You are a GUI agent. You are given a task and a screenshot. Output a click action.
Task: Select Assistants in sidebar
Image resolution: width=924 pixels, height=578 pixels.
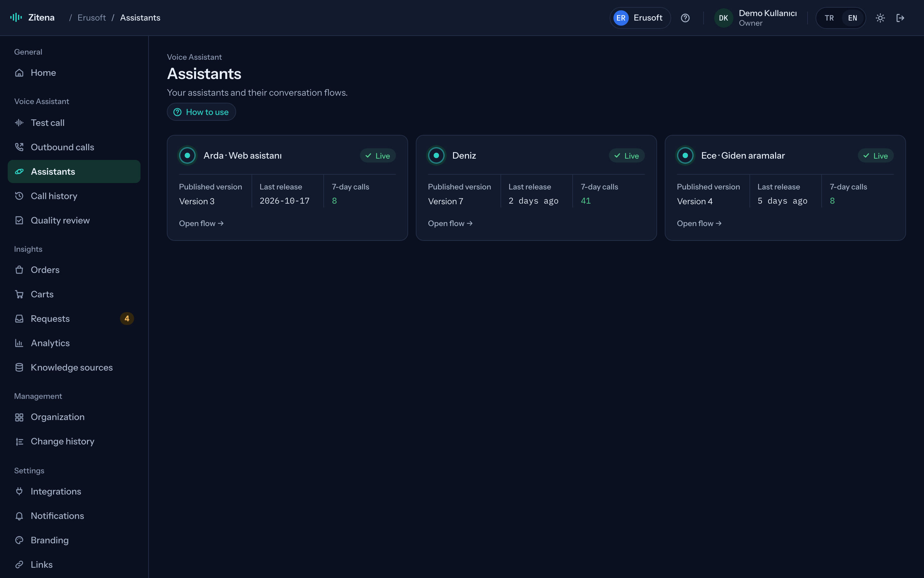coord(74,172)
